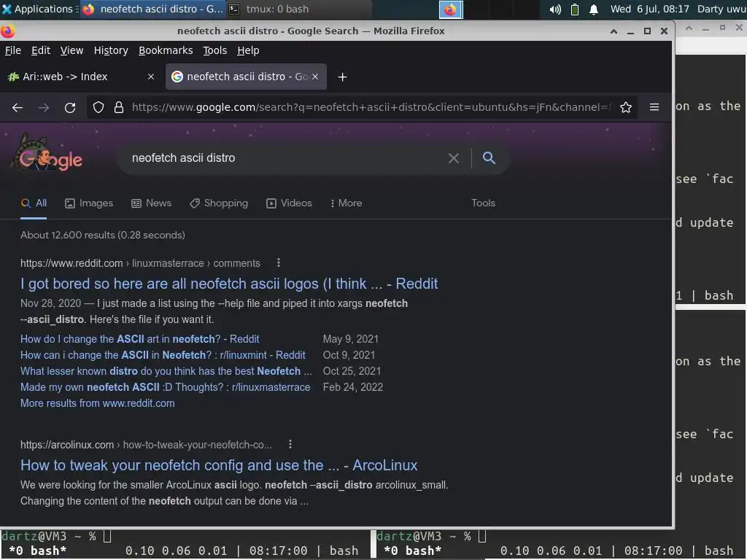
Task: Go back with the Firefox back arrow
Action: 18,108
